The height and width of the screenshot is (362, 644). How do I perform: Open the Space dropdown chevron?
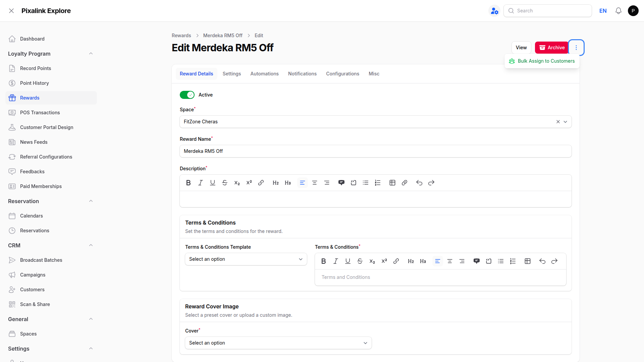pyautogui.click(x=566, y=122)
